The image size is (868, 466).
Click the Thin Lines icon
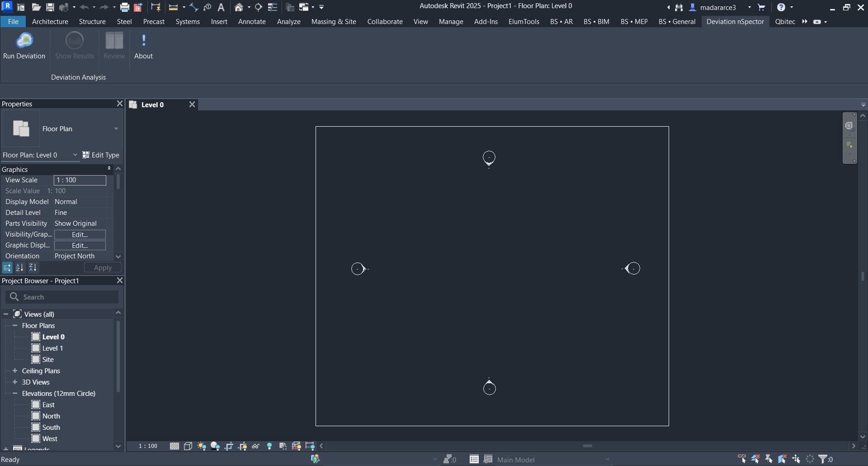(x=273, y=7)
